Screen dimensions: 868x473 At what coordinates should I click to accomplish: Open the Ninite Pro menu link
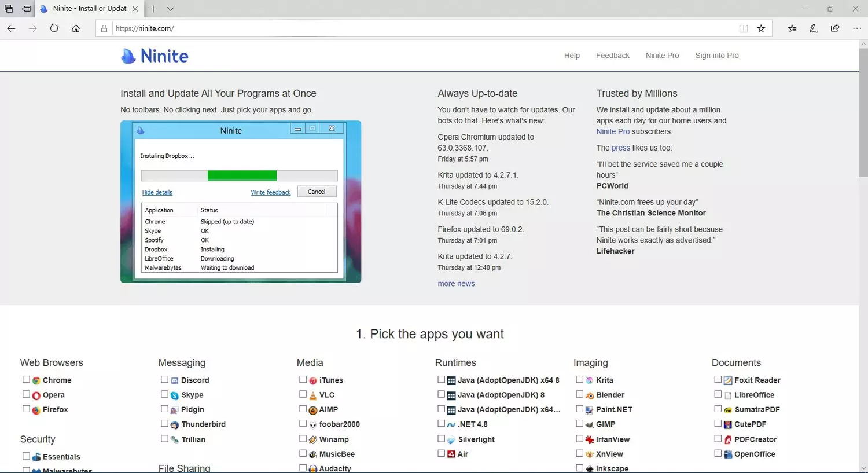point(662,56)
